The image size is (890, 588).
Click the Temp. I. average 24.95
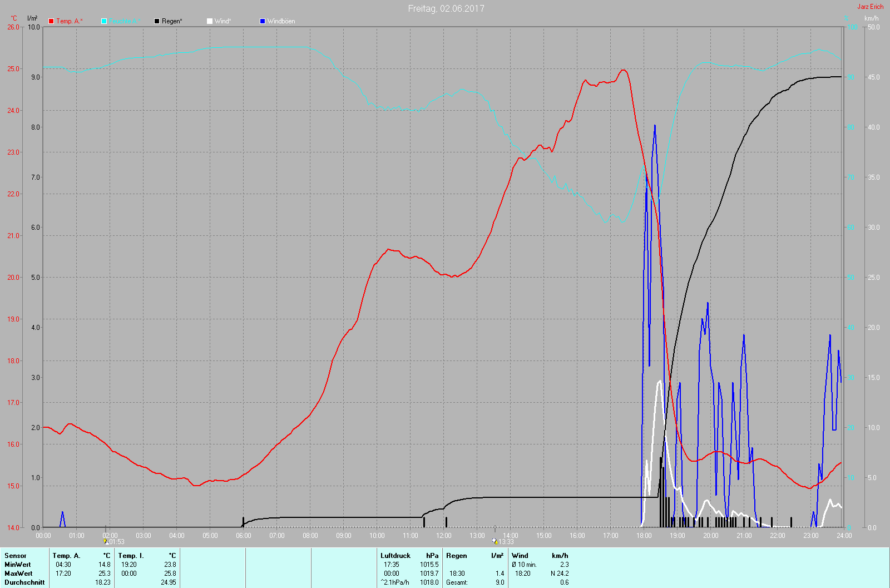(169, 582)
